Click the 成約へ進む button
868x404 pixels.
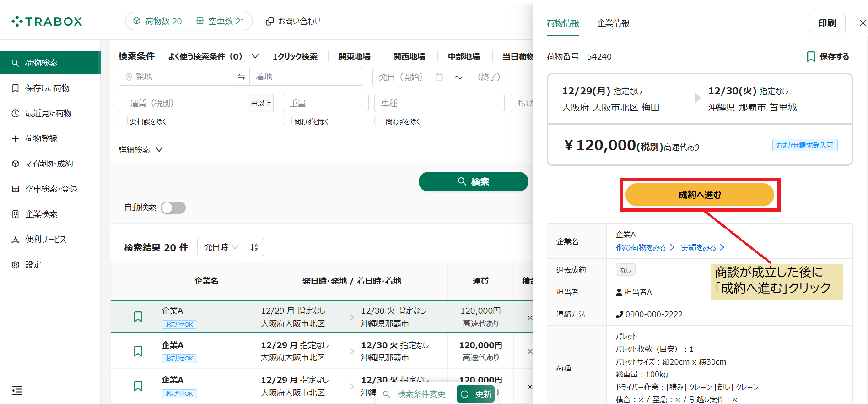(700, 195)
